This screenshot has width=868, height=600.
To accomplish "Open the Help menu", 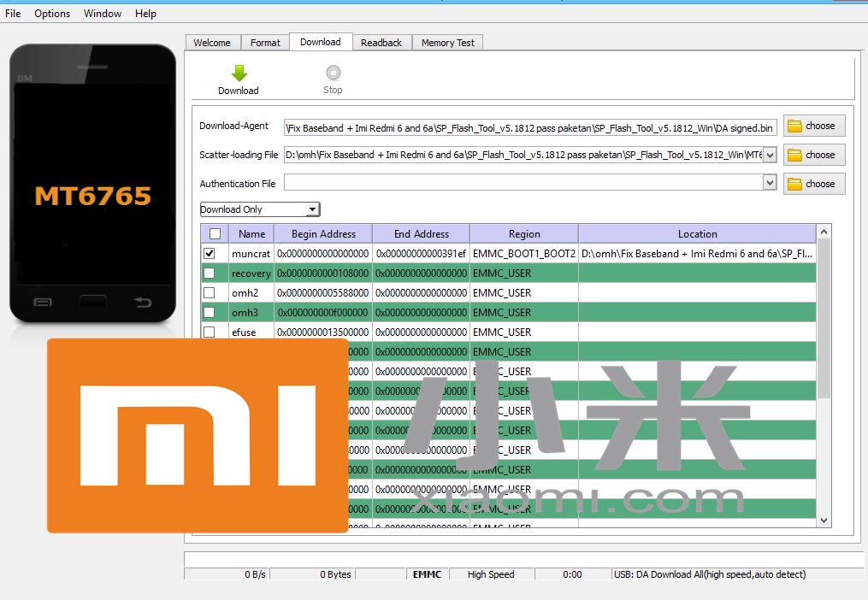I will click(x=145, y=14).
